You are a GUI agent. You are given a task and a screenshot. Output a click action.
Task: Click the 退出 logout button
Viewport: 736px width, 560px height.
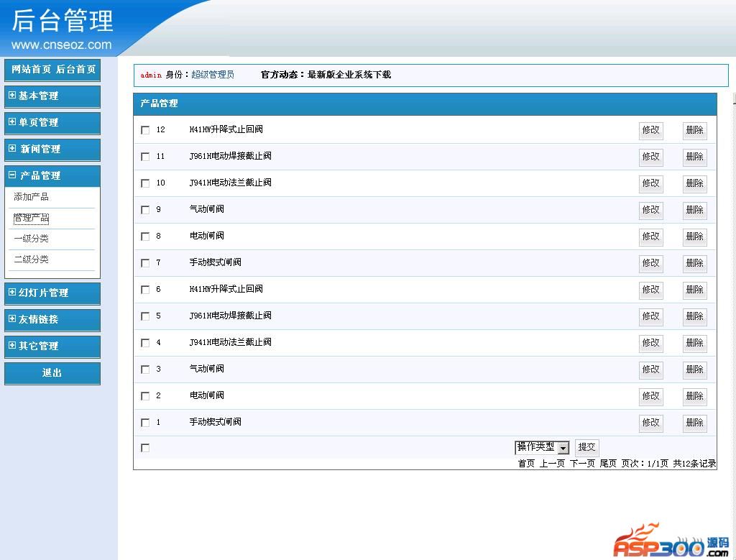pos(52,373)
